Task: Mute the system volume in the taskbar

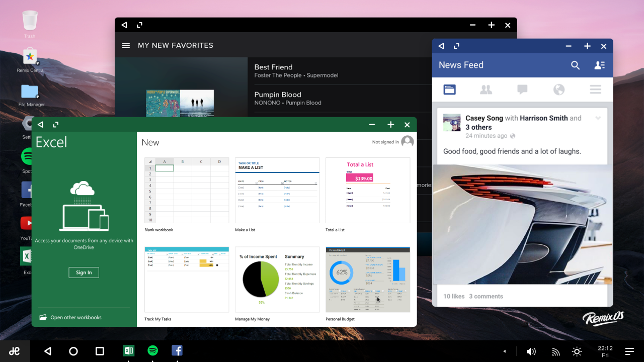Action: [x=531, y=351]
